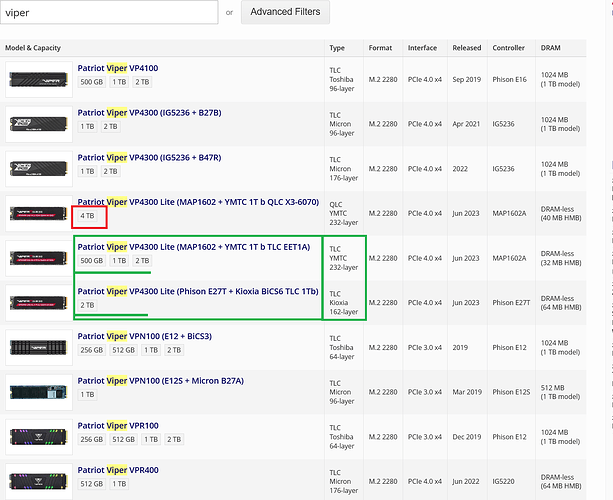Click the VPN100 (E12S + Micron B27A) thumbnail

click(x=39, y=392)
